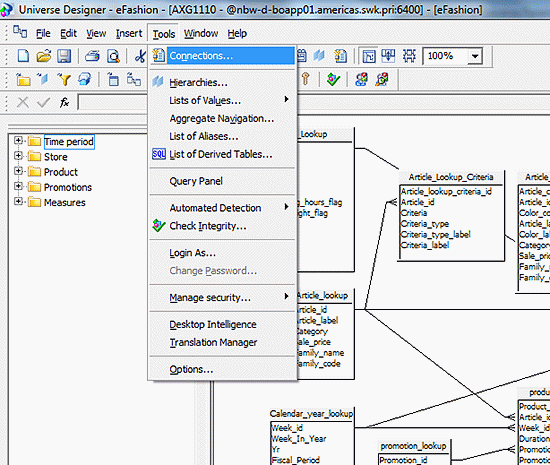The image size is (550, 465).
Task: Select the Article_Lookup_Criteria table header
Action: [451, 177]
